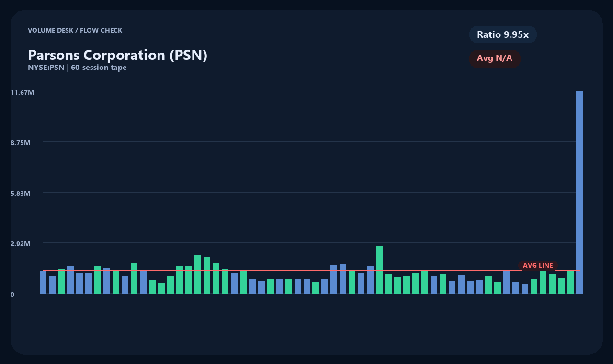Select the NYSE:PSN 60-session tape subtitle
The height and width of the screenshot is (364, 613).
[x=77, y=68]
